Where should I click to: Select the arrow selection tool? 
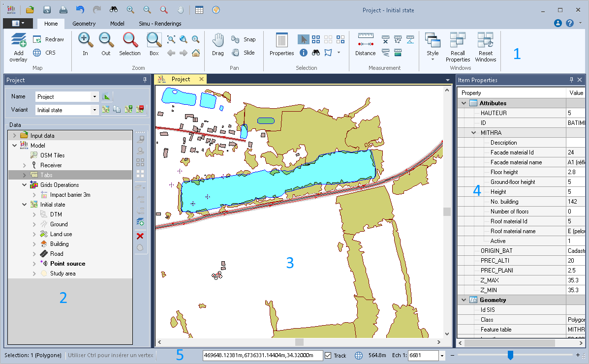304,39
